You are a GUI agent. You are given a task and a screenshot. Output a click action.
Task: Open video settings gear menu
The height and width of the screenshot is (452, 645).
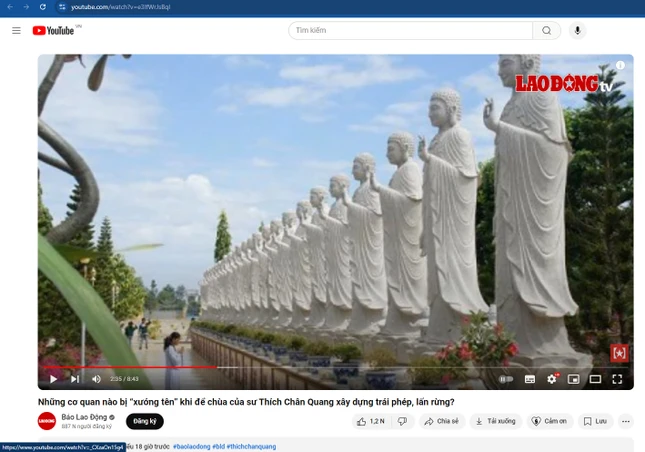[552, 379]
